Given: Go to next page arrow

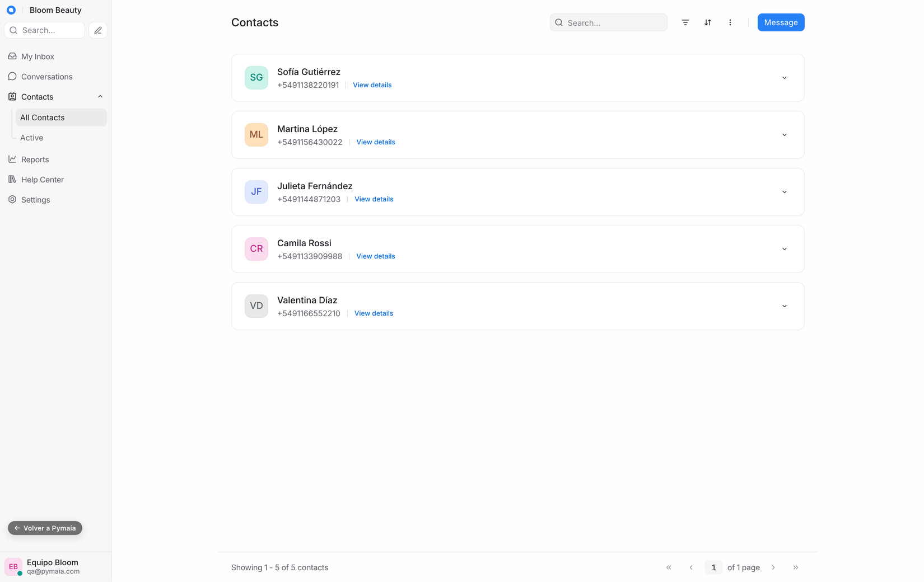Looking at the screenshot, I should 773,567.
